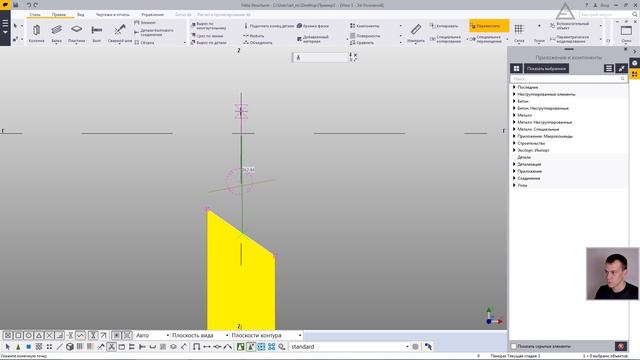Expand the Металл group

pos(514,115)
